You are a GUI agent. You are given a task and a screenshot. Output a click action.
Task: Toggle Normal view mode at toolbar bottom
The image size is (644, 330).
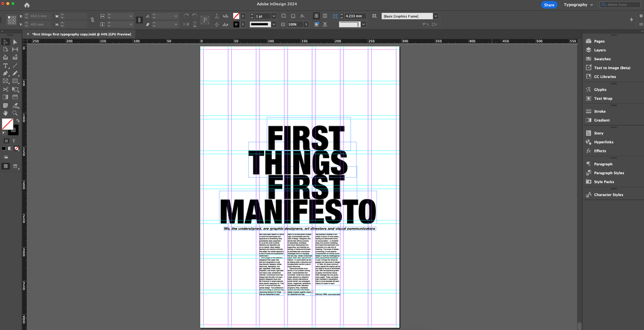point(6,166)
